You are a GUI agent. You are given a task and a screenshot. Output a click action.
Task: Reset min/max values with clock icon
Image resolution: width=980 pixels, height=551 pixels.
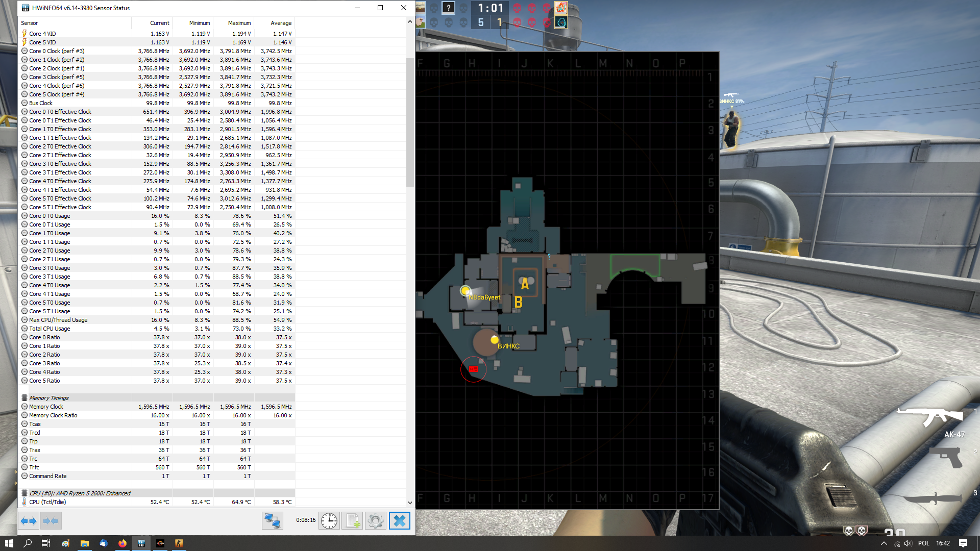point(329,521)
